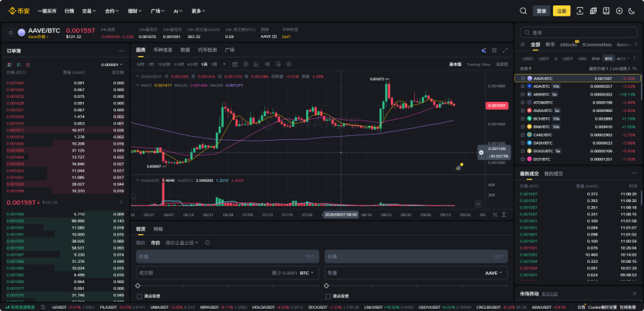
Task: Open the BTC currency dropdown in amount field
Action: pos(307,273)
